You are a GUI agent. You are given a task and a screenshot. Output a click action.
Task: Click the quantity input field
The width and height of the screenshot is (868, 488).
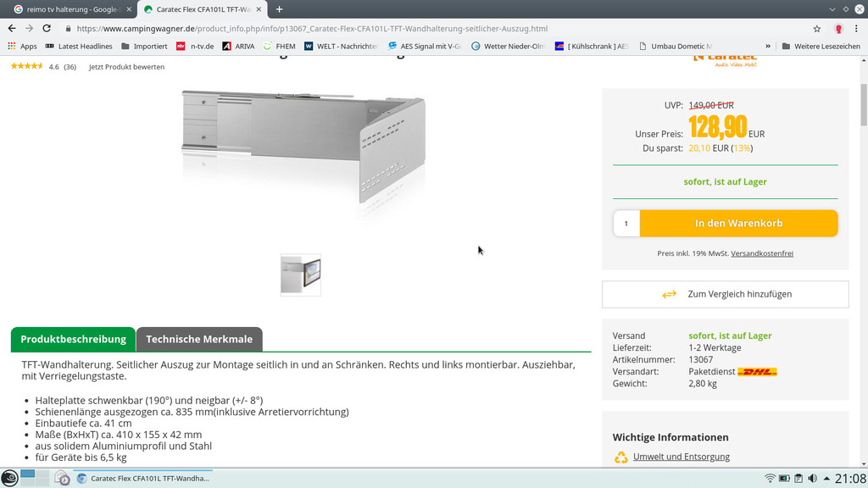pyautogui.click(x=626, y=224)
